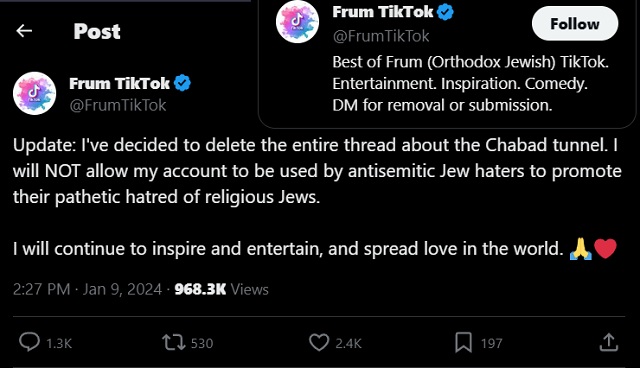Viewport: 640px width, 368px height.
Task: Bookmark the post with bookmark icon
Action: 463,342
